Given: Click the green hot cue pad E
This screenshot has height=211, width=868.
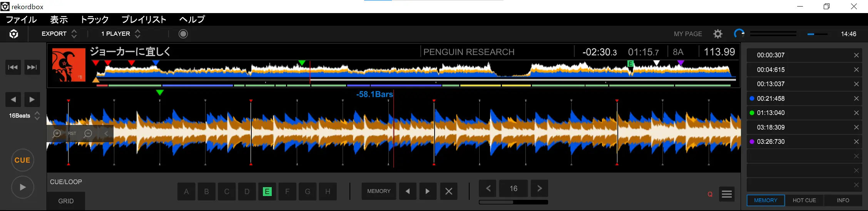Looking at the screenshot, I should click(267, 191).
